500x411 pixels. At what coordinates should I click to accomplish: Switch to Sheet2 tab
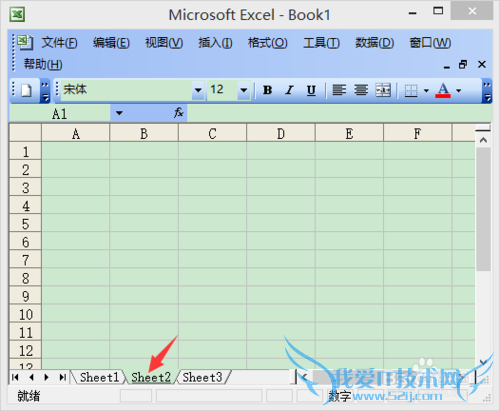click(151, 377)
